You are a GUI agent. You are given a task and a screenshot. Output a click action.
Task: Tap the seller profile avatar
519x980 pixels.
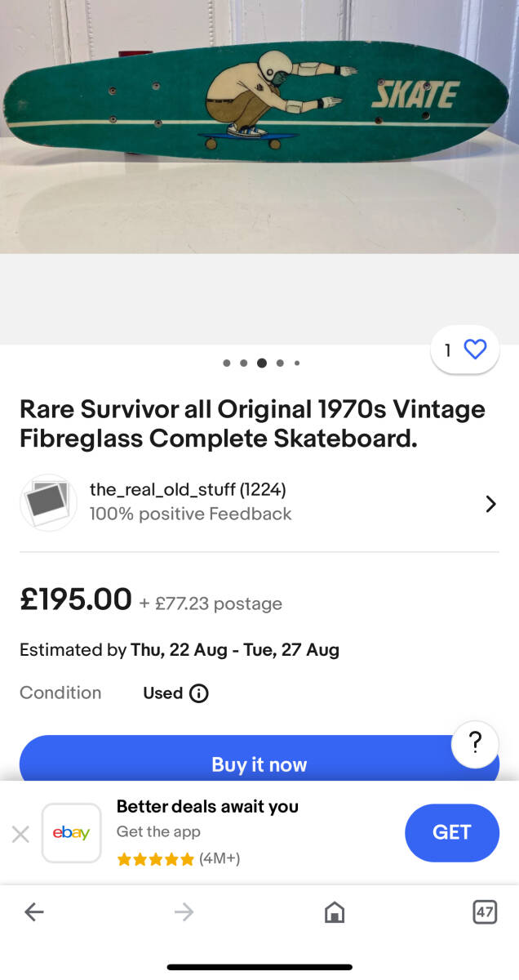coord(48,502)
